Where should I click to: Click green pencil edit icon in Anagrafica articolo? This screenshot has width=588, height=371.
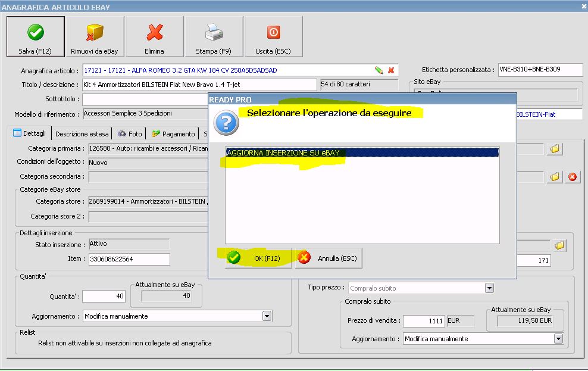click(x=379, y=70)
